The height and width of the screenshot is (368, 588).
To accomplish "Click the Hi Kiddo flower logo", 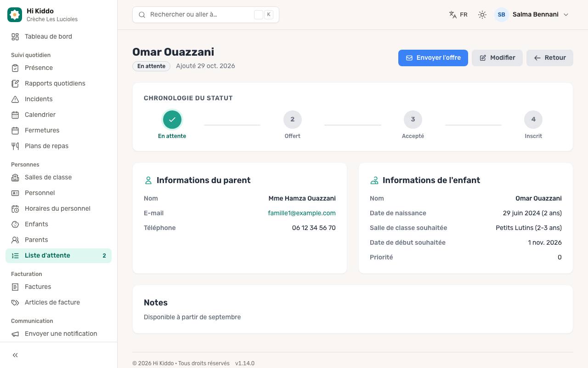I will [15, 15].
